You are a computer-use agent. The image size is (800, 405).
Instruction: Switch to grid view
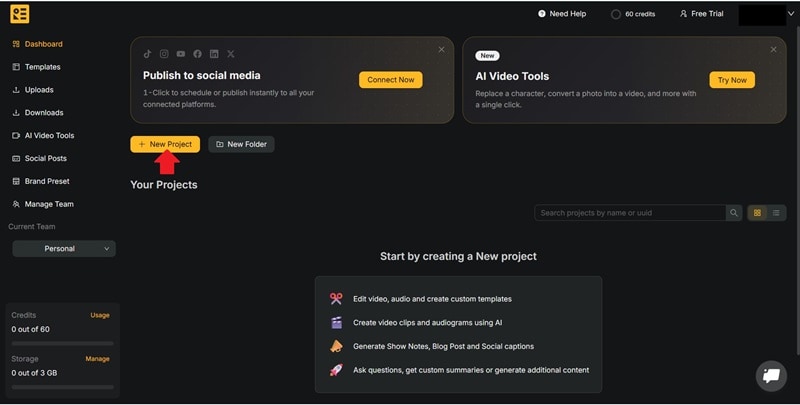point(757,213)
